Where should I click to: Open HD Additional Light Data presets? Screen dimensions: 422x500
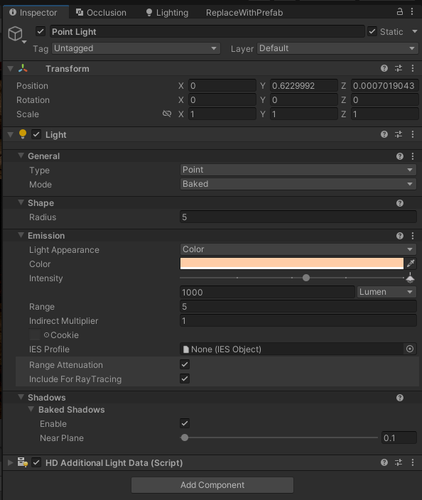[398, 462]
